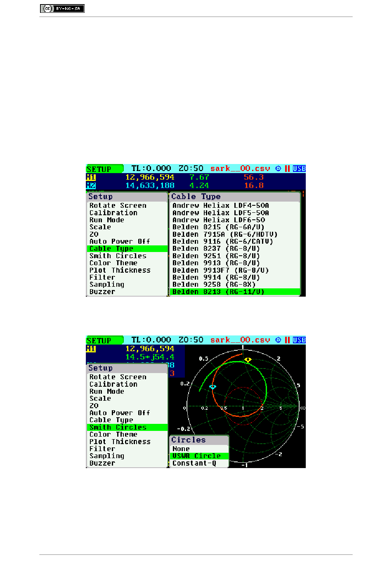Click the Creative Commons BY-NC-SA license badge
Image resolution: width=392 pixels, height=573 pixels.
(62, 8)
